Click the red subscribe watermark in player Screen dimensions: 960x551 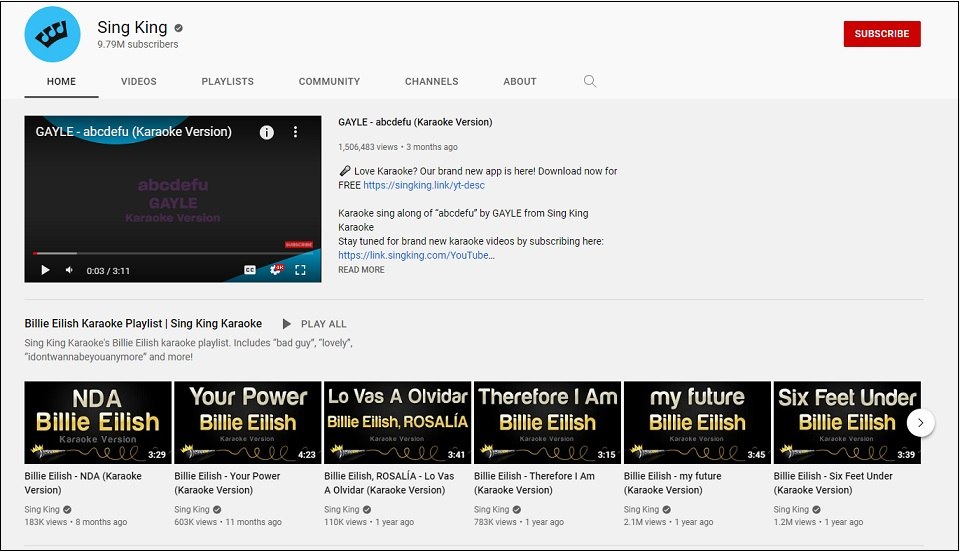pyautogui.click(x=299, y=244)
